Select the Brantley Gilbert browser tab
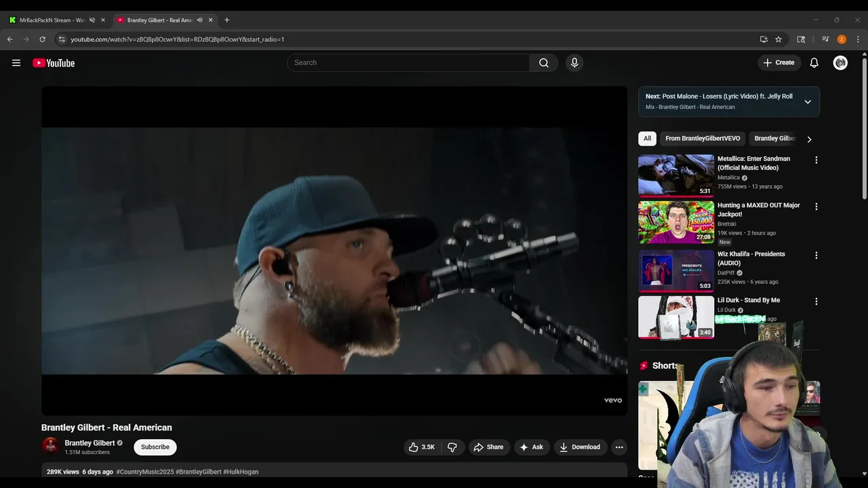This screenshot has width=868, height=488. click(x=160, y=20)
